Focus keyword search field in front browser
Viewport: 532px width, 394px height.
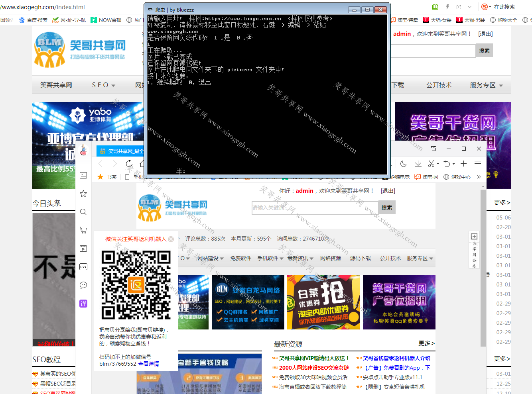pyautogui.click(x=315, y=208)
